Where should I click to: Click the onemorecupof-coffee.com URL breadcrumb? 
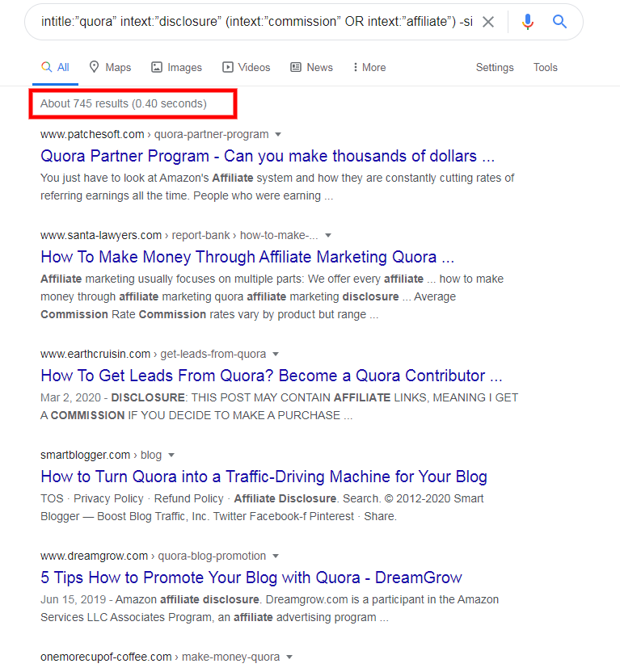coord(160,657)
